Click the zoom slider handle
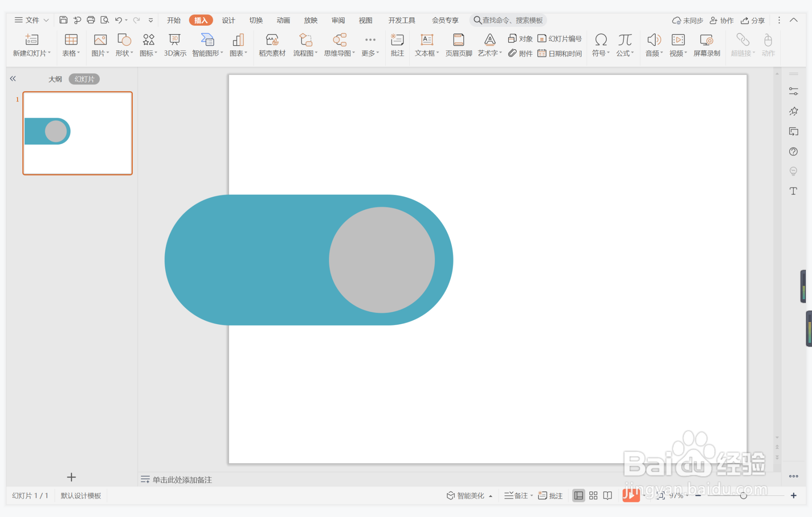The width and height of the screenshot is (812, 517). [744, 495]
